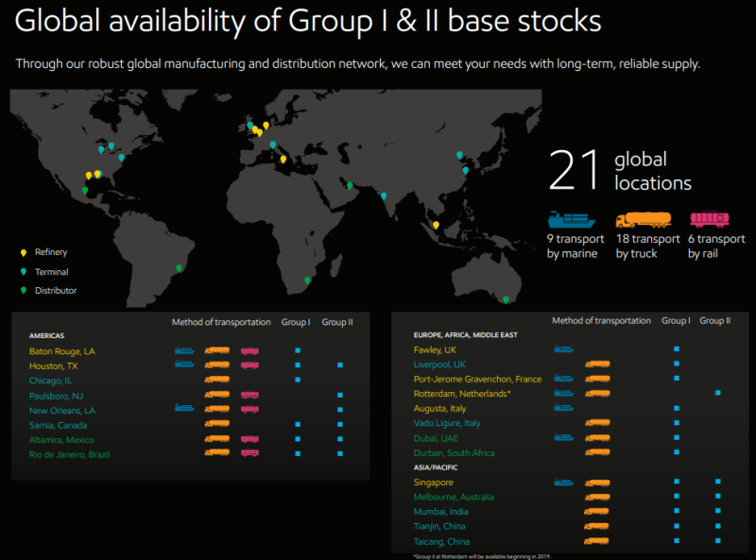This screenshot has height=560, width=756.
Task: Click the Melbourne distributor pin in Australia
Action: tap(507, 299)
